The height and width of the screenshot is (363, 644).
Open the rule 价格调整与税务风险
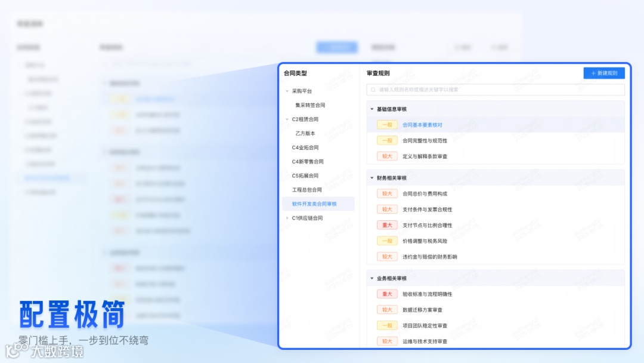coord(425,241)
